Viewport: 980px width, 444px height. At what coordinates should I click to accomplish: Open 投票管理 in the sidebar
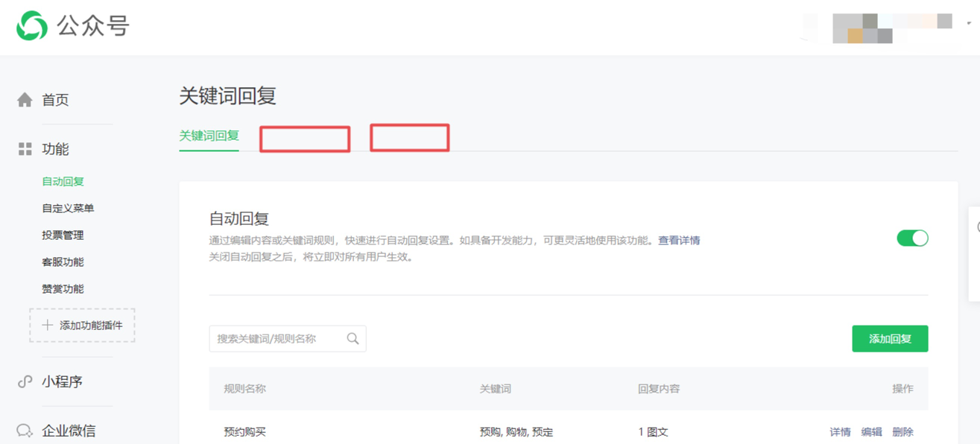pyautogui.click(x=63, y=235)
